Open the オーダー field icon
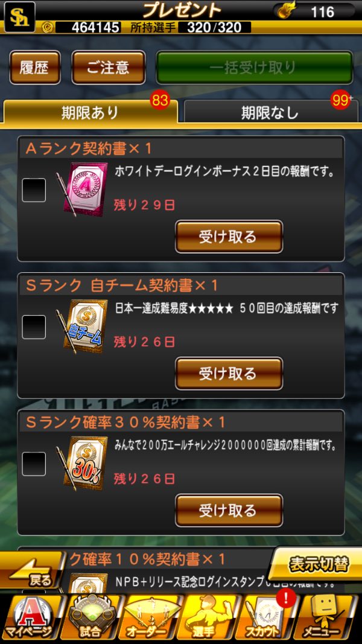Screen dimensions: 362x644 pos(150,618)
